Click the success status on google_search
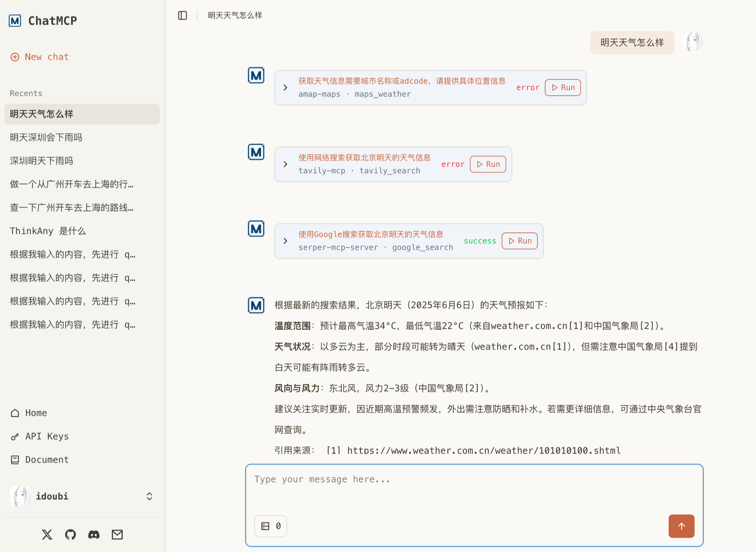The image size is (756, 552). coord(480,241)
